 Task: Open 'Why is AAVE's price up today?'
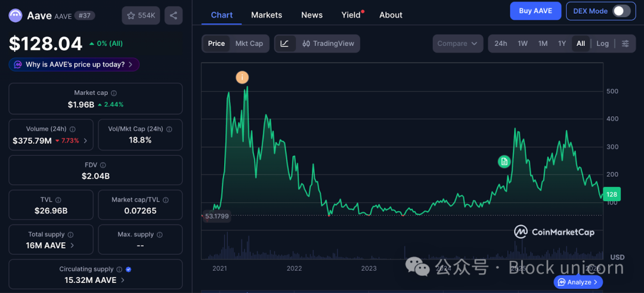click(75, 64)
